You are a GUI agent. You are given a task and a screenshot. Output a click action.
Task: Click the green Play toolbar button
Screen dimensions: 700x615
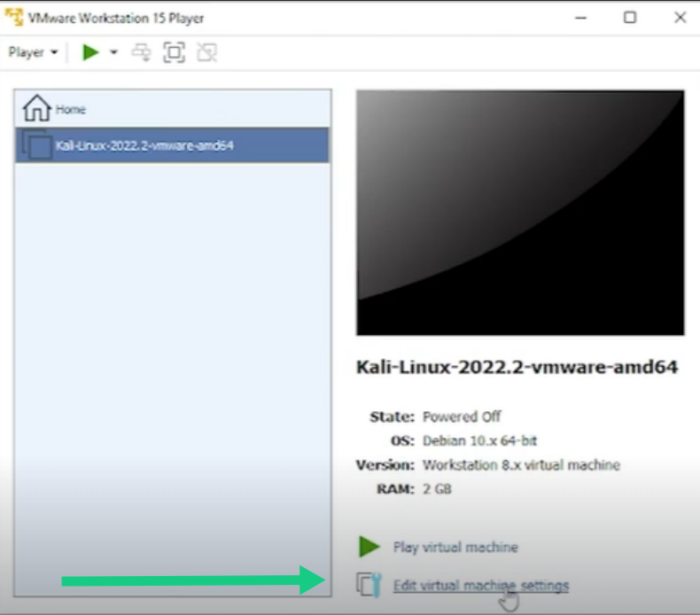click(x=90, y=52)
